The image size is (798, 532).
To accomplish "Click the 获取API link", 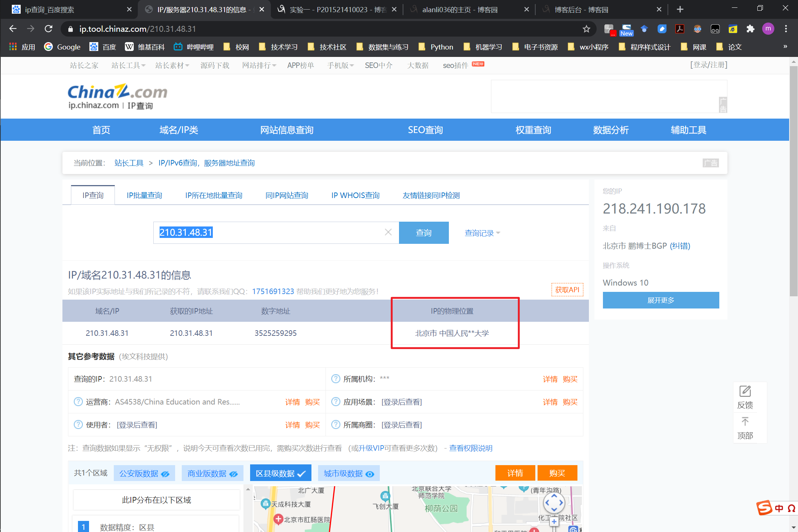I will tap(567, 290).
